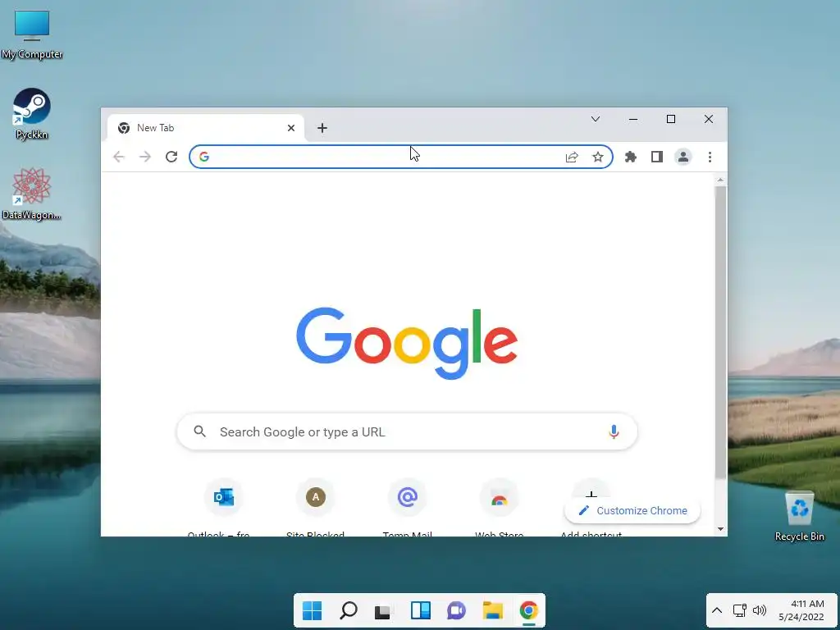Click the Google logo doodle
This screenshot has height=630, width=840.
[x=407, y=343]
